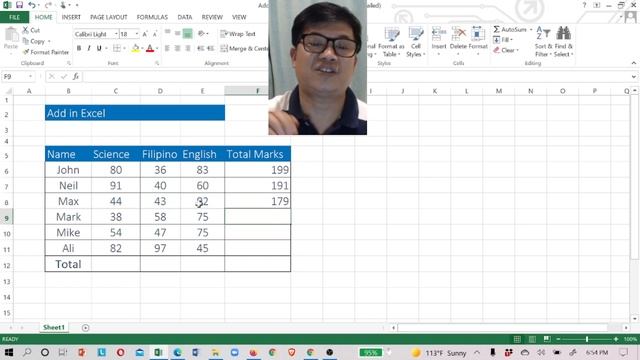Click the Paste clipboard icon

click(x=11, y=36)
